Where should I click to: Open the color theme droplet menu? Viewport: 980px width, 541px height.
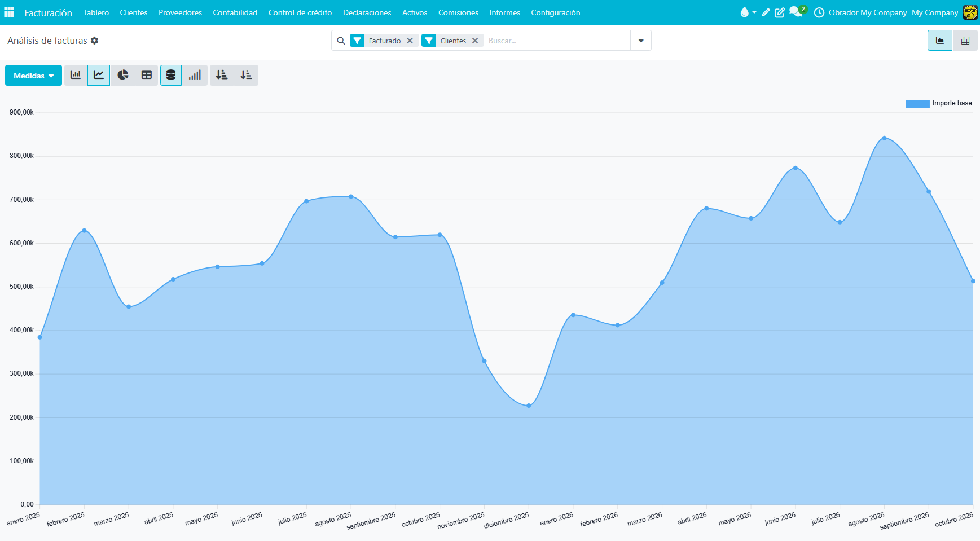pos(748,12)
